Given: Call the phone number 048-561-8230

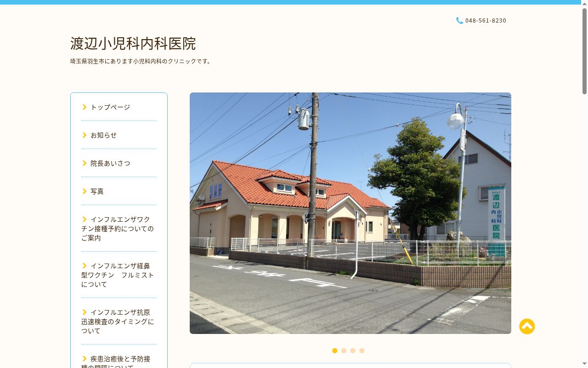Looking at the screenshot, I should [486, 21].
